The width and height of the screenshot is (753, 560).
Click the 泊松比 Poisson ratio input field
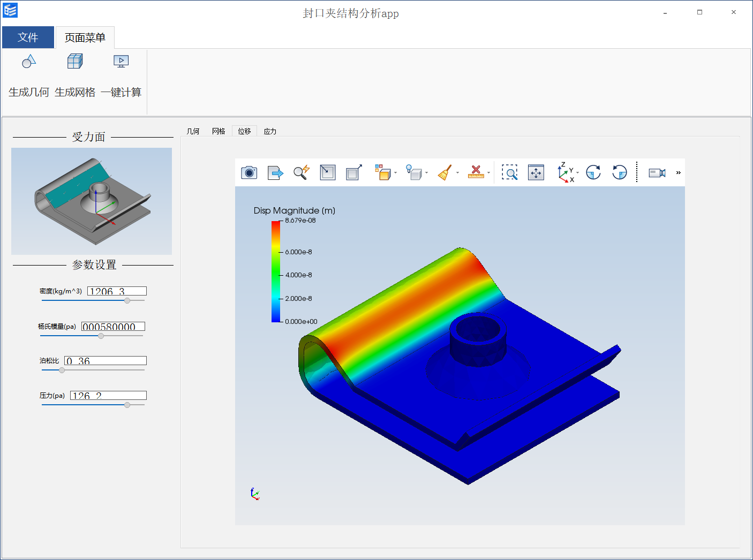pyautogui.click(x=106, y=361)
